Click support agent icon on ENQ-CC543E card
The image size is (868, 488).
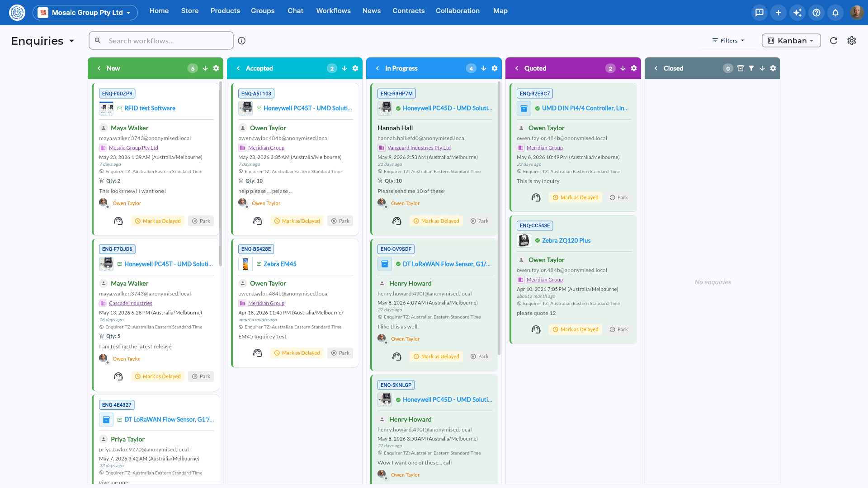point(536,329)
